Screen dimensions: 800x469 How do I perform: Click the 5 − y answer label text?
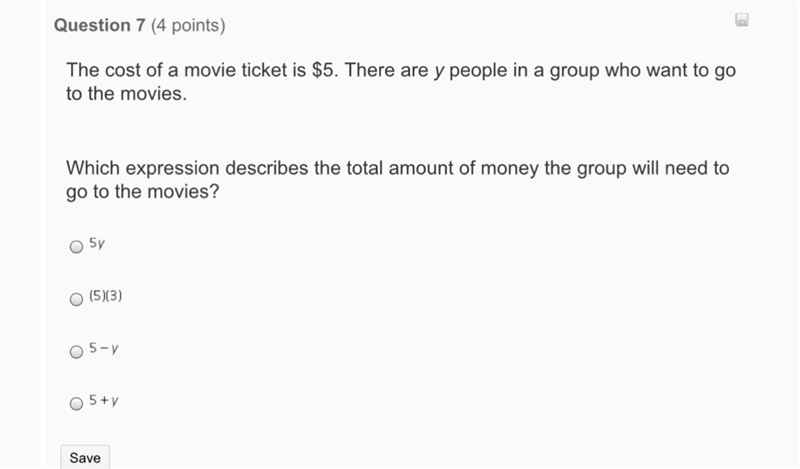click(104, 348)
